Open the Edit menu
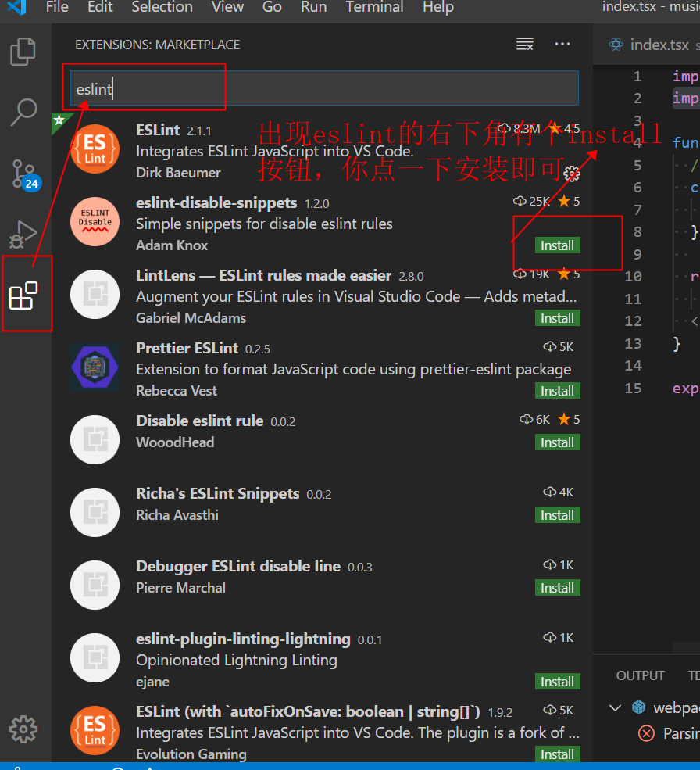700x770 pixels. 100,7
